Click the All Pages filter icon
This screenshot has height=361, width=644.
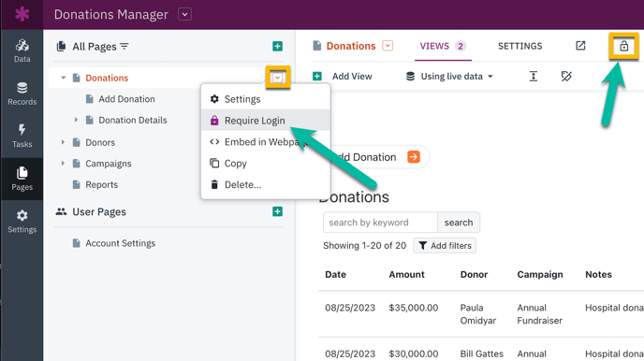pyautogui.click(x=124, y=47)
